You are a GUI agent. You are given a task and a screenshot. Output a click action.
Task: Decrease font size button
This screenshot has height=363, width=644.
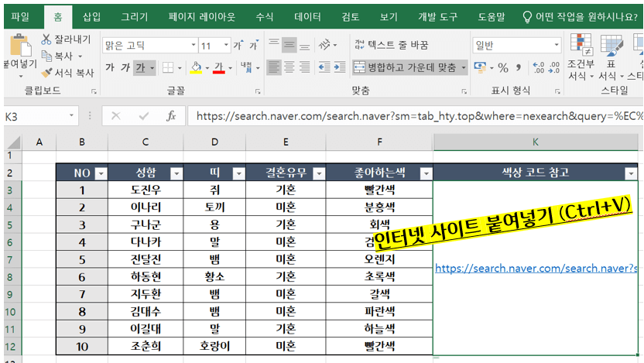254,45
